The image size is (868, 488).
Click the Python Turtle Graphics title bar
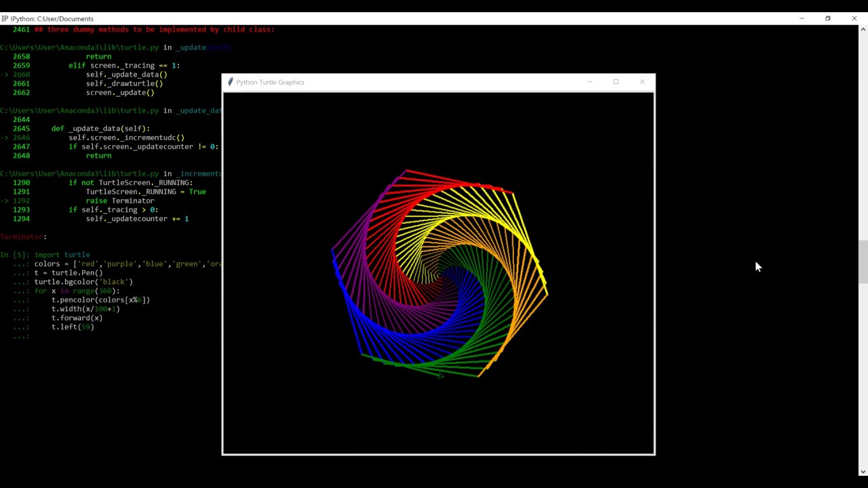[407, 82]
